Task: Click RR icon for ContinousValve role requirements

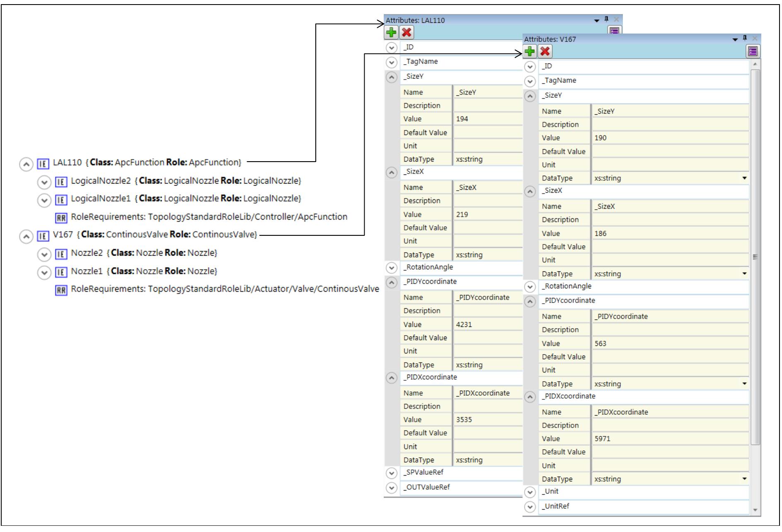Action: (61, 290)
